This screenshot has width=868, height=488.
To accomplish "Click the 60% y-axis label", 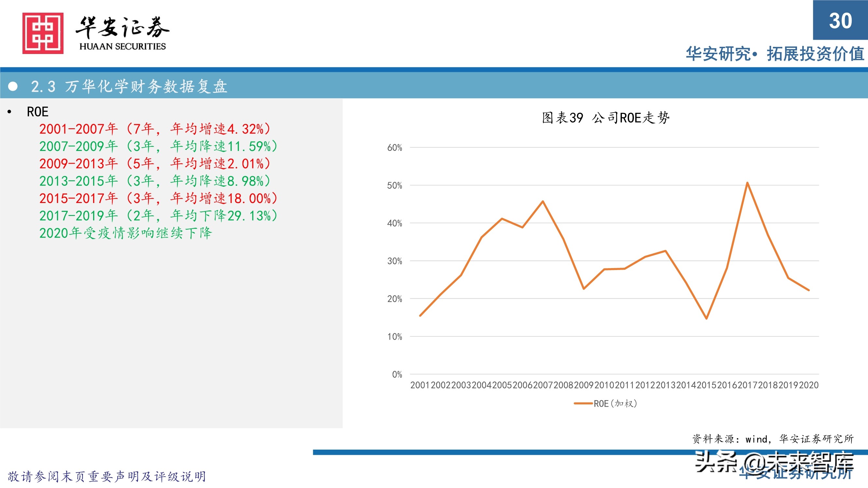I will (394, 147).
